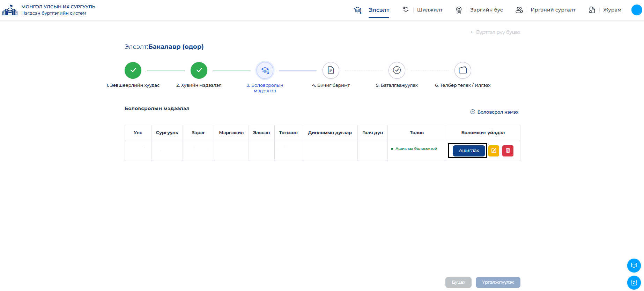
Task: Click the blue Ашиглах button
Action: click(x=469, y=151)
